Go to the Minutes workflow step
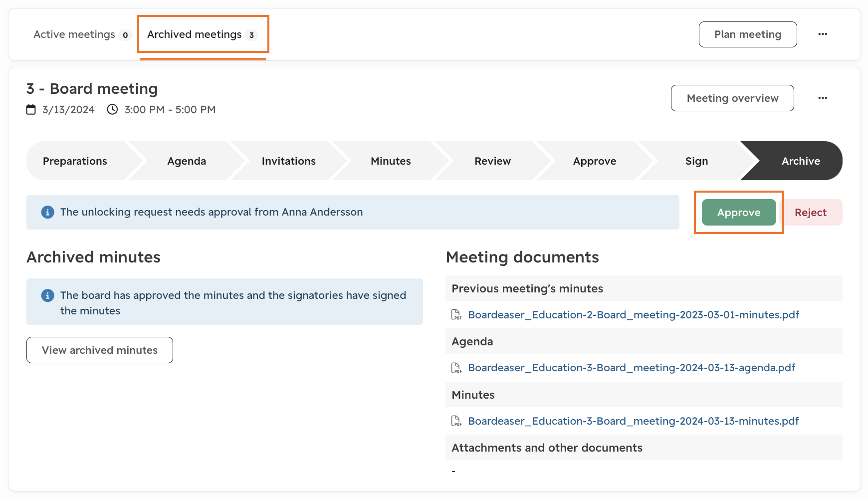 pos(391,161)
